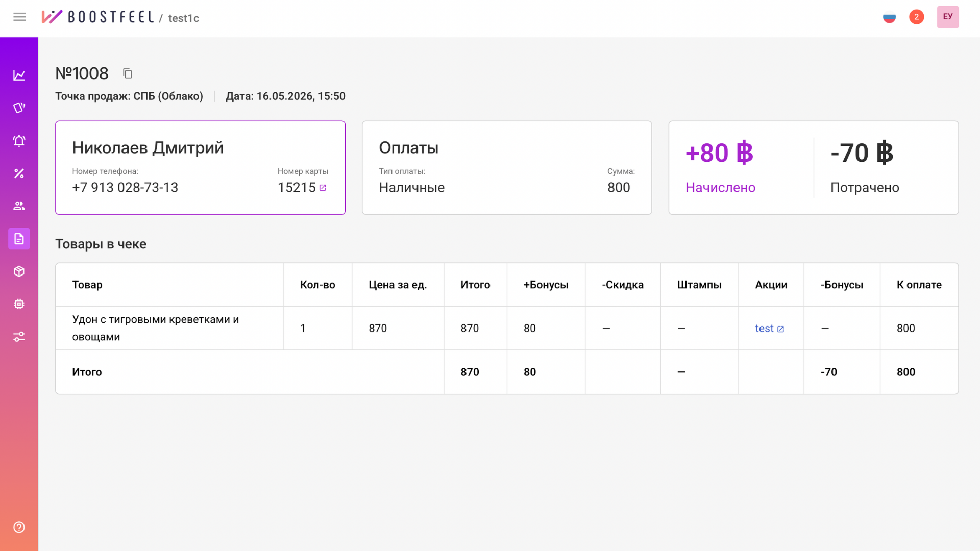The width and height of the screenshot is (980, 551).
Task: Click the Товары в чеке heading
Action: (x=101, y=244)
